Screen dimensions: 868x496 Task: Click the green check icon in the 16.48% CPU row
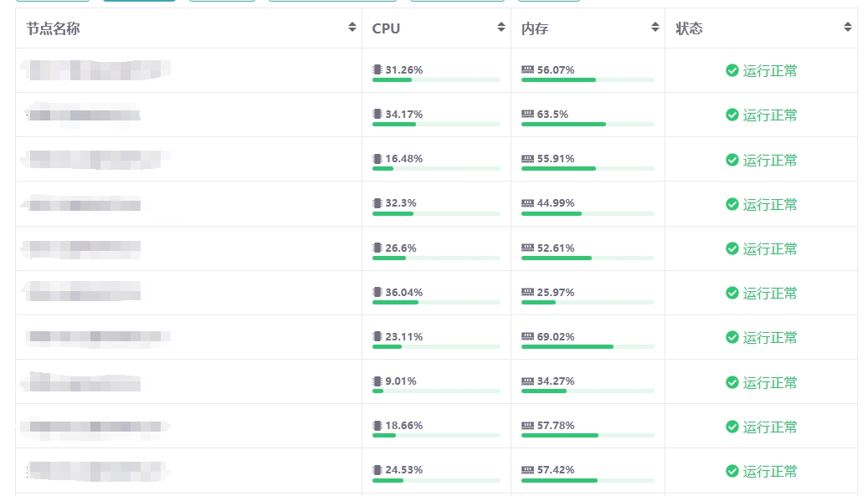(732, 160)
